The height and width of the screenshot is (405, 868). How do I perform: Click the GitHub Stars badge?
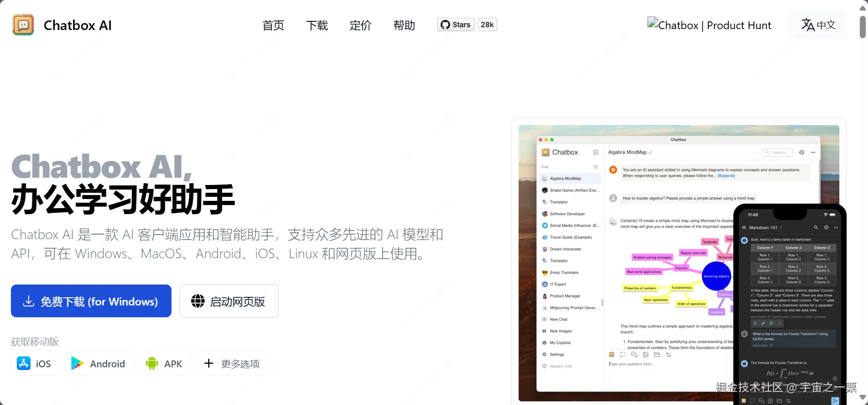tap(456, 25)
